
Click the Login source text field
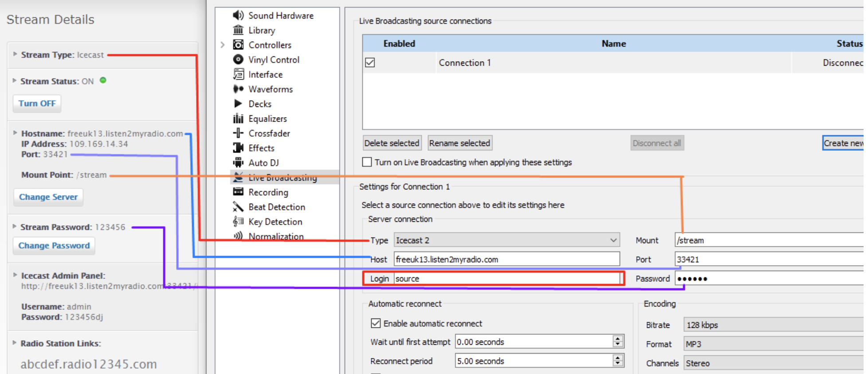point(507,279)
